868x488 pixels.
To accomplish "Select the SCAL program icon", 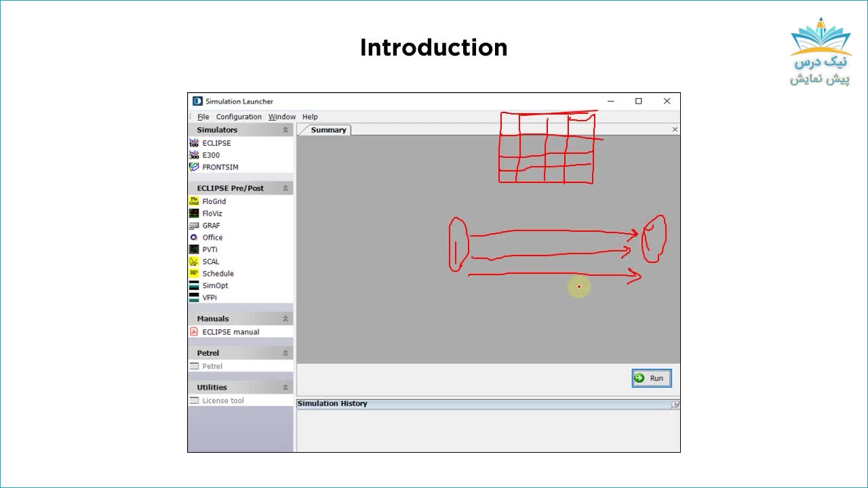I will [194, 262].
